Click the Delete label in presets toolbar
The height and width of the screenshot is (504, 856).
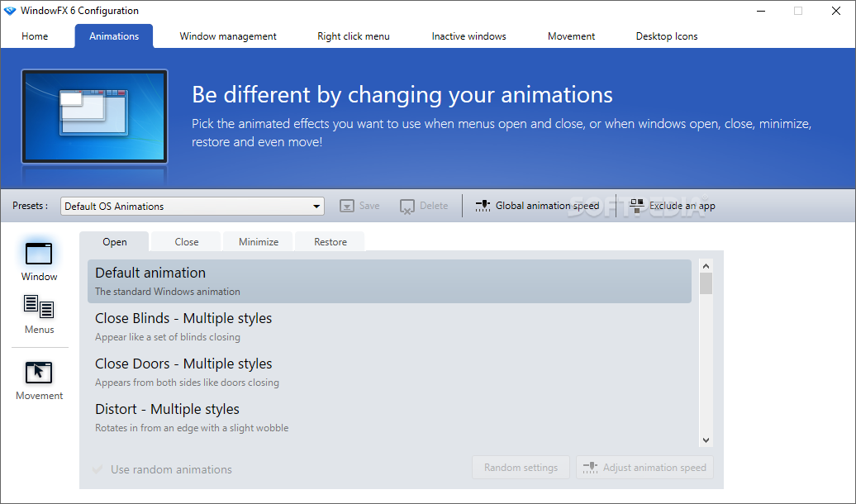[434, 206]
